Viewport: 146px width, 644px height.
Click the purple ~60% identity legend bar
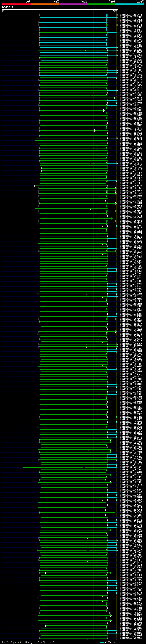pos(73,4)
